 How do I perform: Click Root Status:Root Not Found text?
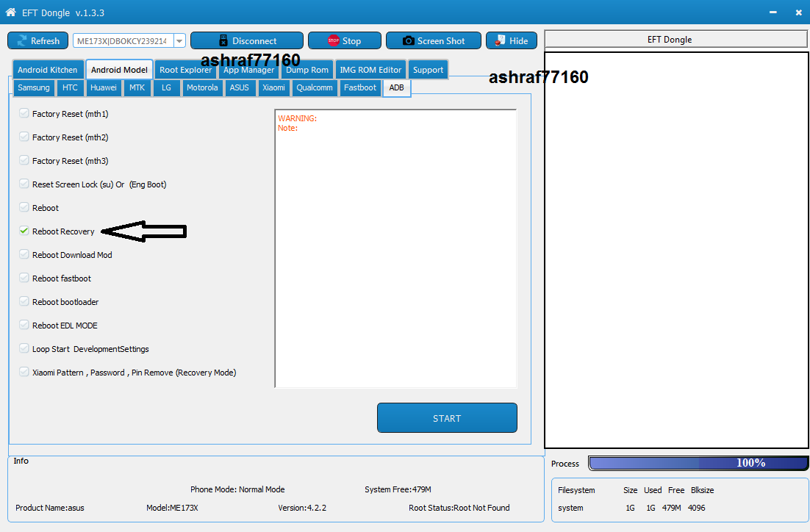click(459, 508)
